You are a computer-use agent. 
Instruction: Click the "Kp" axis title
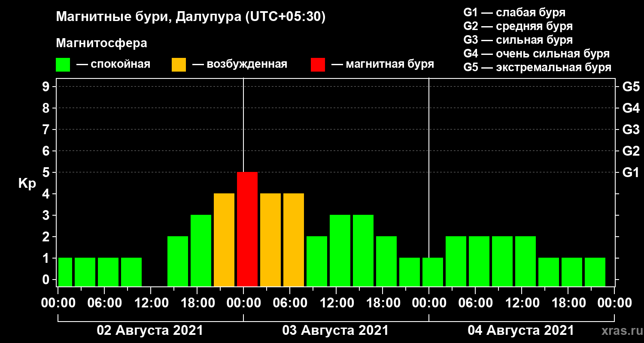pos(27,184)
